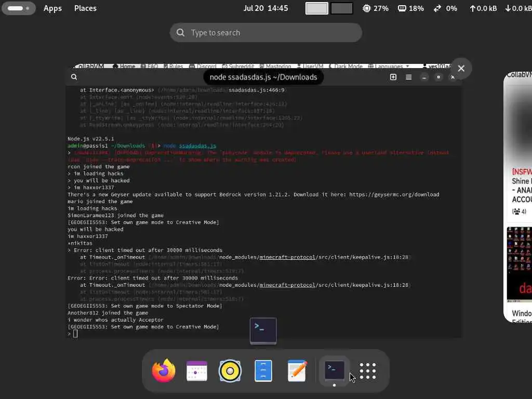Click the terminal app icon overlay on window
This screenshot has height=399, width=532.
click(x=263, y=331)
